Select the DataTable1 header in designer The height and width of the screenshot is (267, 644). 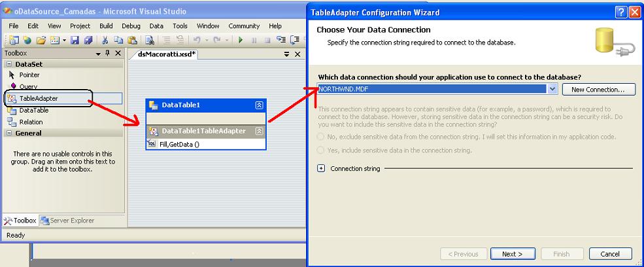206,105
